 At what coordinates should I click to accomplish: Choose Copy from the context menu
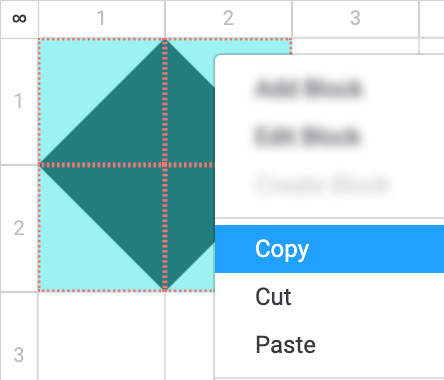coord(329,249)
